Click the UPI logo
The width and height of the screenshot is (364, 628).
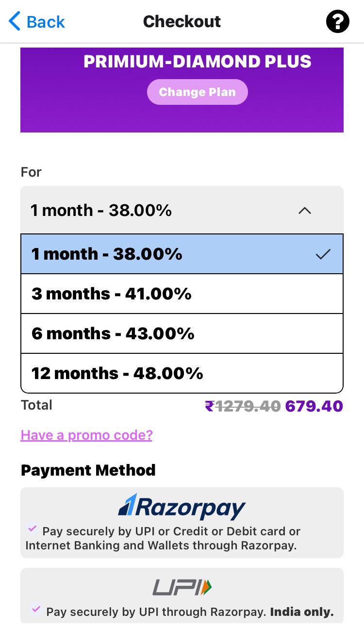pos(182,587)
